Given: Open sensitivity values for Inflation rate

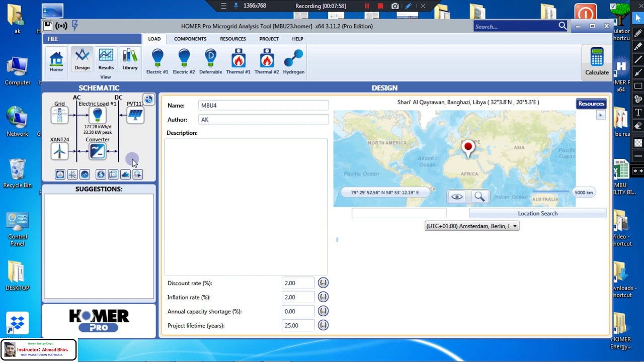Looking at the screenshot, I should tap(323, 297).
